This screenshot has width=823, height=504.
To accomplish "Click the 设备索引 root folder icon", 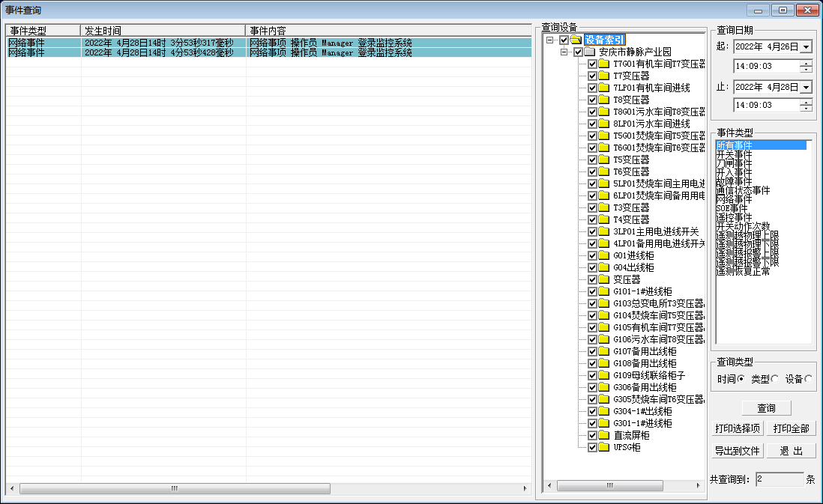I will 576,40.
